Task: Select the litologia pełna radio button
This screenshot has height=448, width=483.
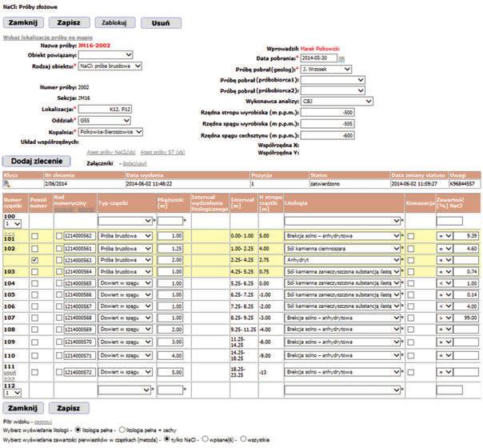Action: (78, 430)
